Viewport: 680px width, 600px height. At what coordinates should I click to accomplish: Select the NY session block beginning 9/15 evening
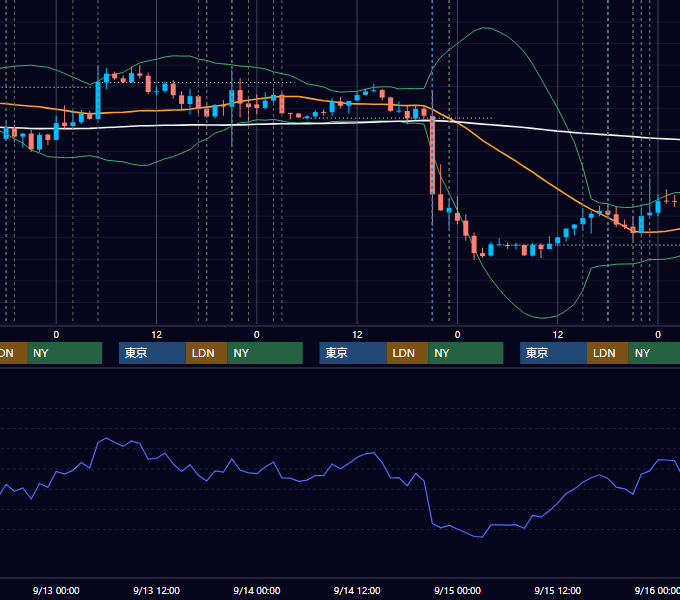coord(654,353)
